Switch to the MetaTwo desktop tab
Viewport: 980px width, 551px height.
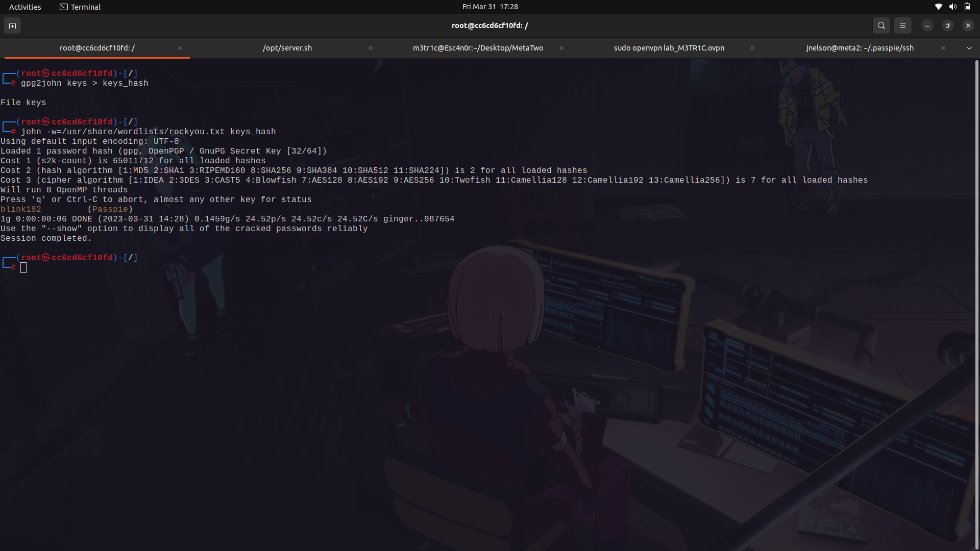[478, 48]
